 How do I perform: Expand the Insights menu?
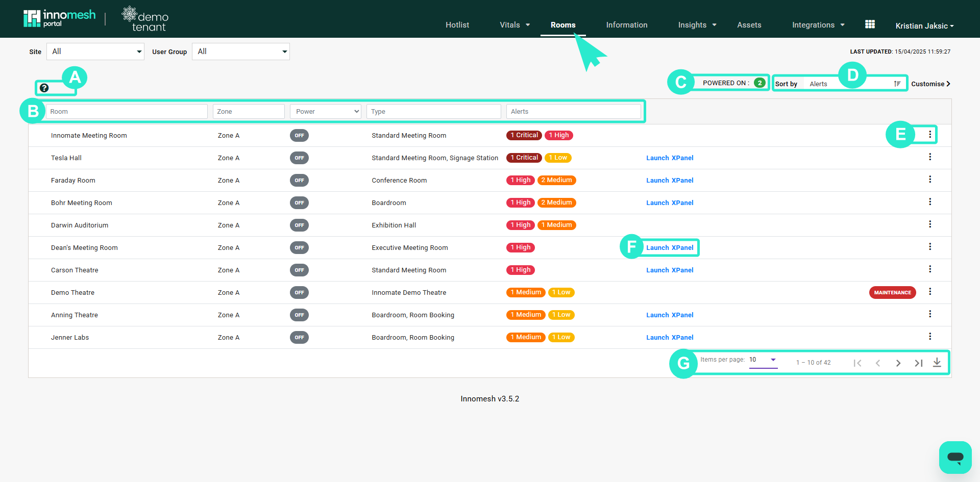click(x=697, y=25)
